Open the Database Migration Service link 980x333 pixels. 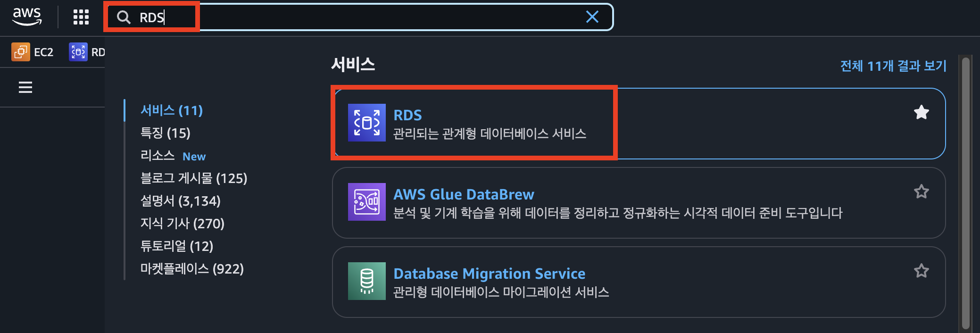(x=489, y=274)
